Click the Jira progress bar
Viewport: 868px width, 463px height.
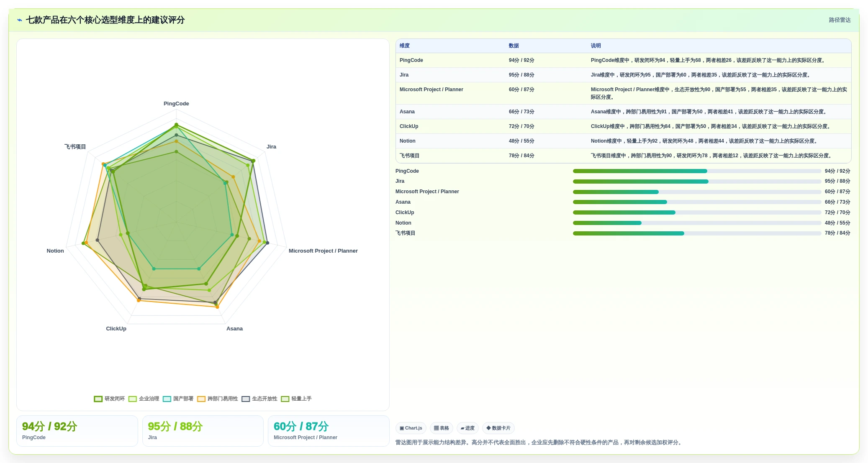697,182
